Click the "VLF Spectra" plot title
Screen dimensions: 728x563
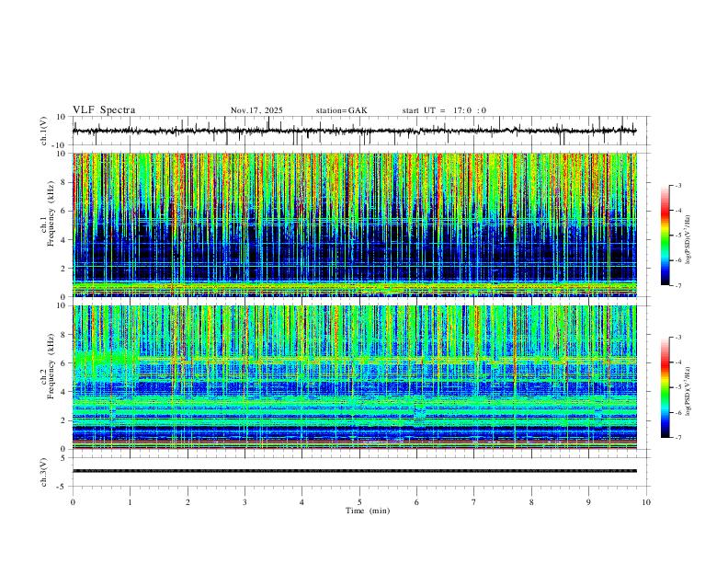(x=104, y=110)
